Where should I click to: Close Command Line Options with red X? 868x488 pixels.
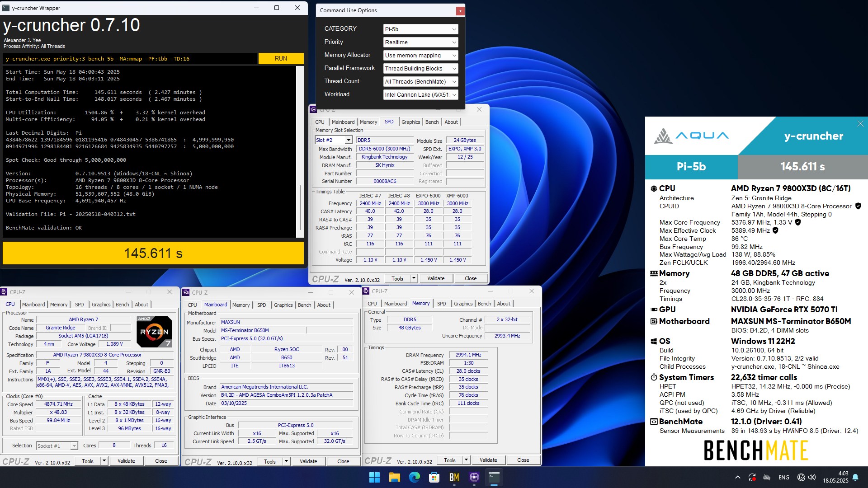tap(460, 10)
